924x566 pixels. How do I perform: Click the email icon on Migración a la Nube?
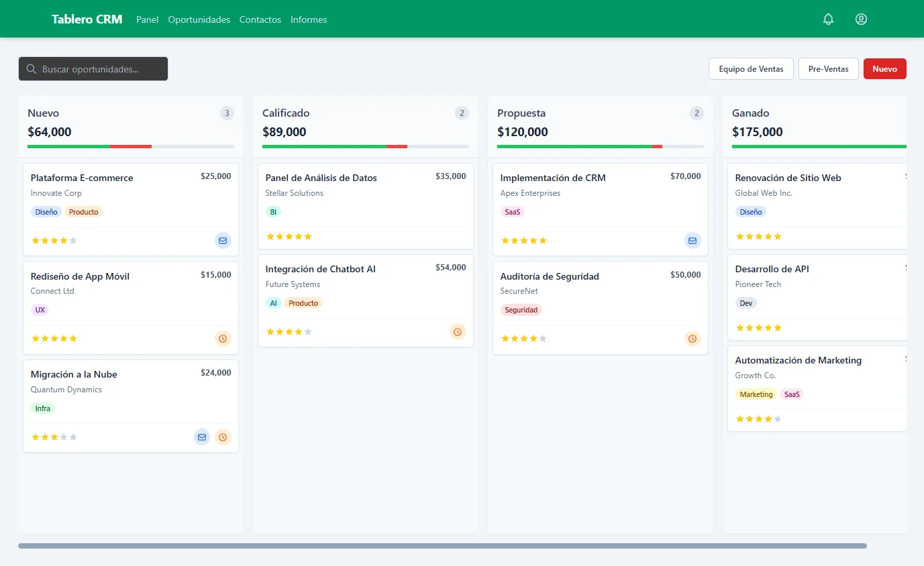[201, 437]
